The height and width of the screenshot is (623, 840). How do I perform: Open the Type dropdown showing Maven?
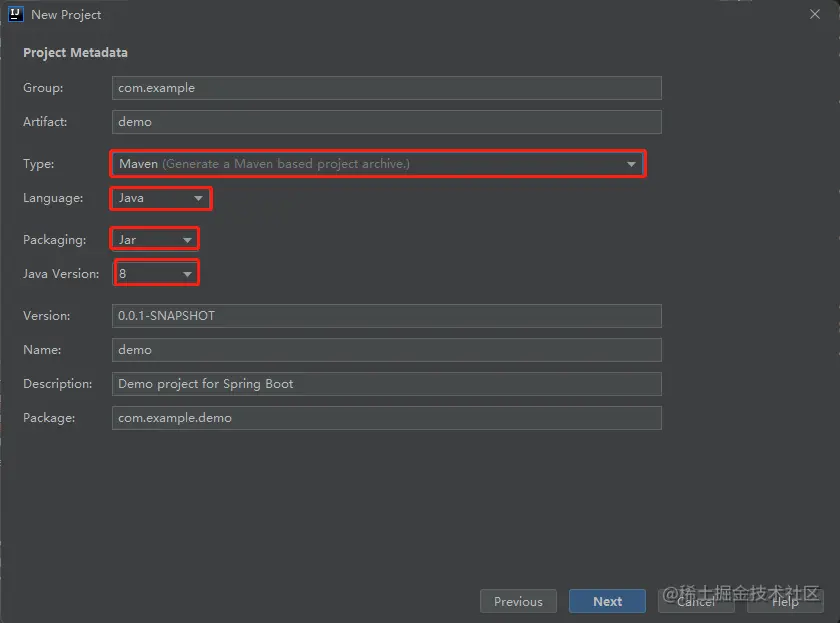coord(378,164)
